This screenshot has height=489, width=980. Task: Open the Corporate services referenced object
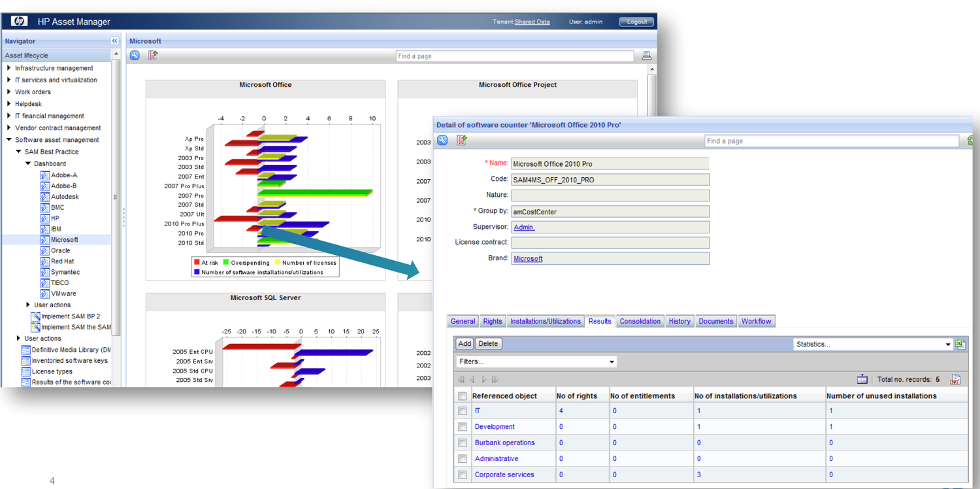coord(504,475)
